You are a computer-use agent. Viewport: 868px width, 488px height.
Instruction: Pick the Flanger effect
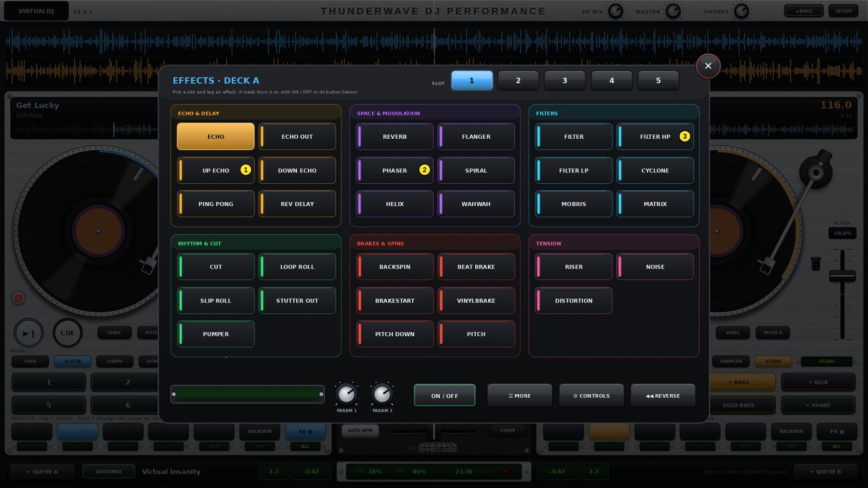pos(476,137)
